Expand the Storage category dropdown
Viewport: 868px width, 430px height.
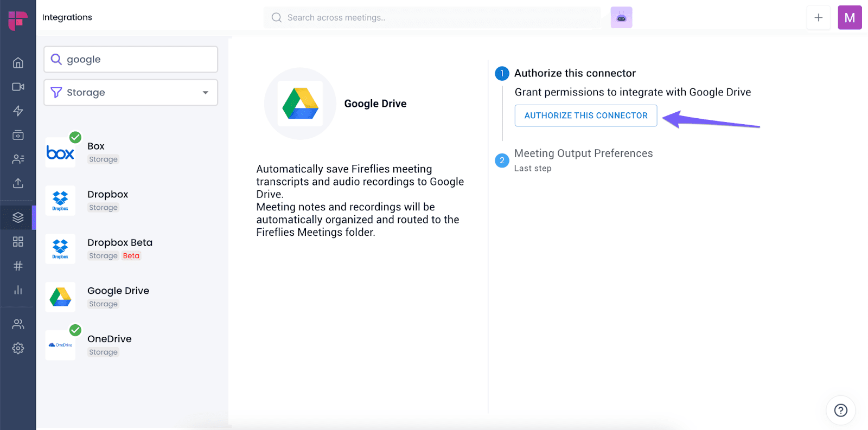coord(131,93)
